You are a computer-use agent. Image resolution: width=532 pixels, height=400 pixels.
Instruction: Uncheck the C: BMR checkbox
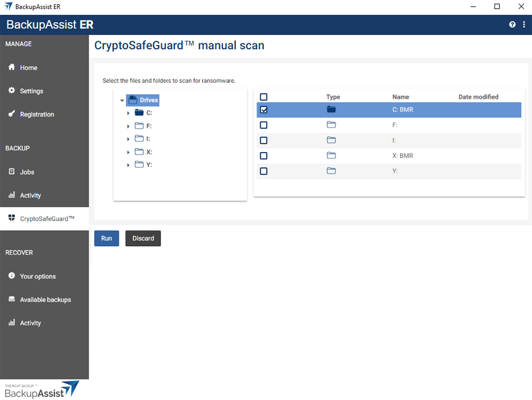tap(264, 109)
